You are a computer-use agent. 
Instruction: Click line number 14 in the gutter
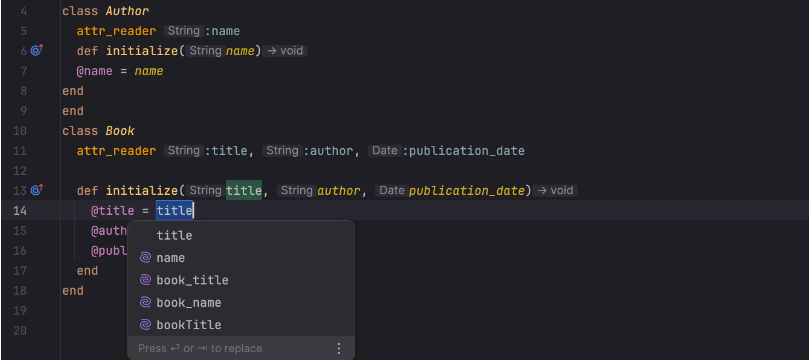pyautogui.click(x=20, y=210)
